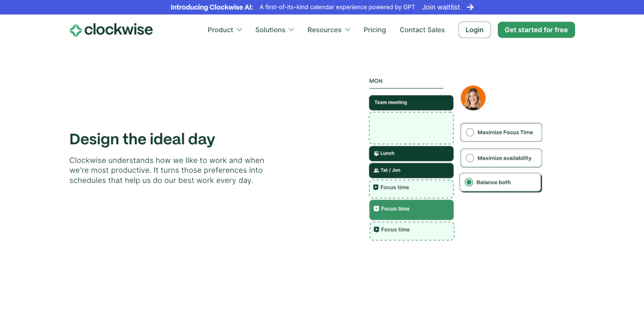Click Contact Sales in the navigation
The width and height of the screenshot is (644, 328).
[x=422, y=29]
